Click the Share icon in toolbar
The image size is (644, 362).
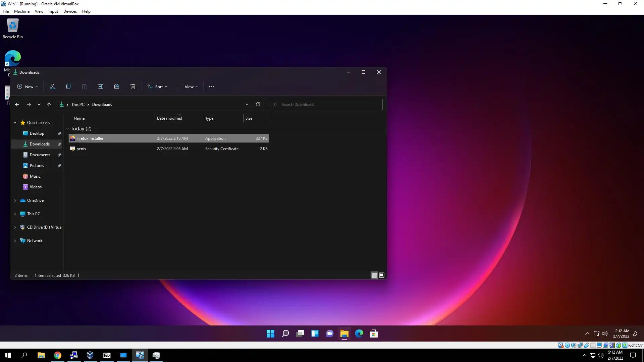pyautogui.click(x=117, y=86)
